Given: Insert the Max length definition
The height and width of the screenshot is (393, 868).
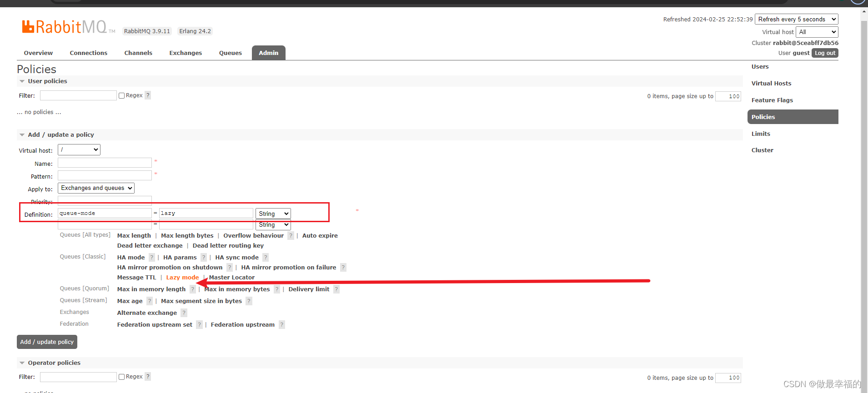Looking at the screenshot, I should (x=134, y=236).
